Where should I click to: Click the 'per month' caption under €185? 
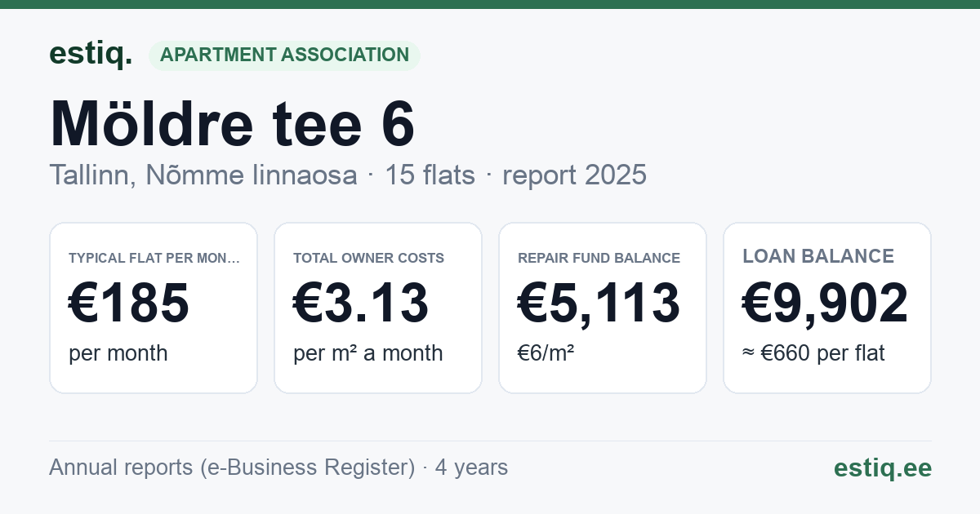[x=118, y=353]
